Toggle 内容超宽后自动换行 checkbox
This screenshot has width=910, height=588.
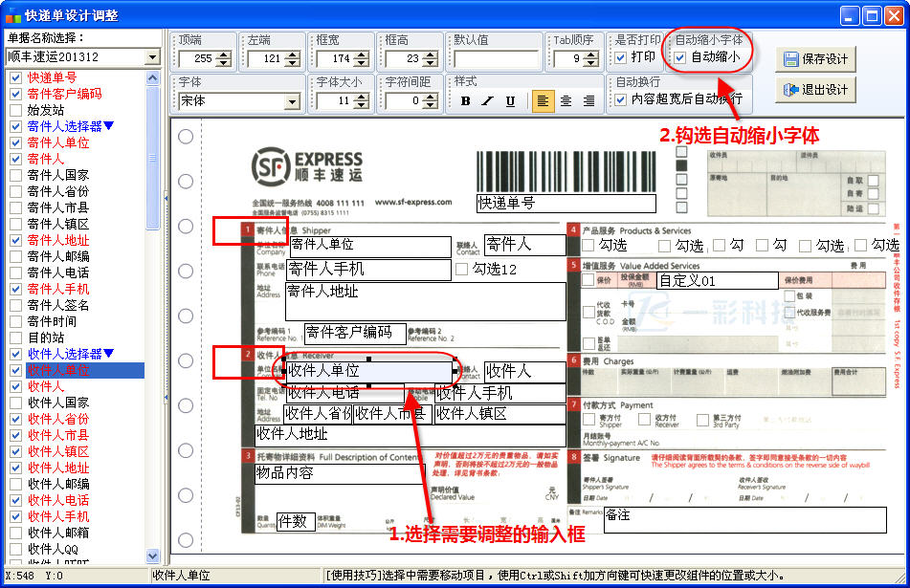pos(620,99)
